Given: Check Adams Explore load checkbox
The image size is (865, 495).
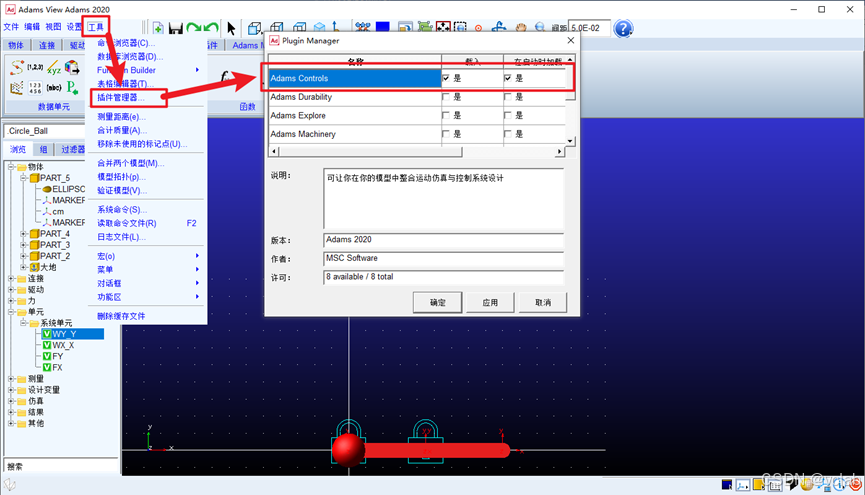Looking at the screenshot, I should pos(446,115).
